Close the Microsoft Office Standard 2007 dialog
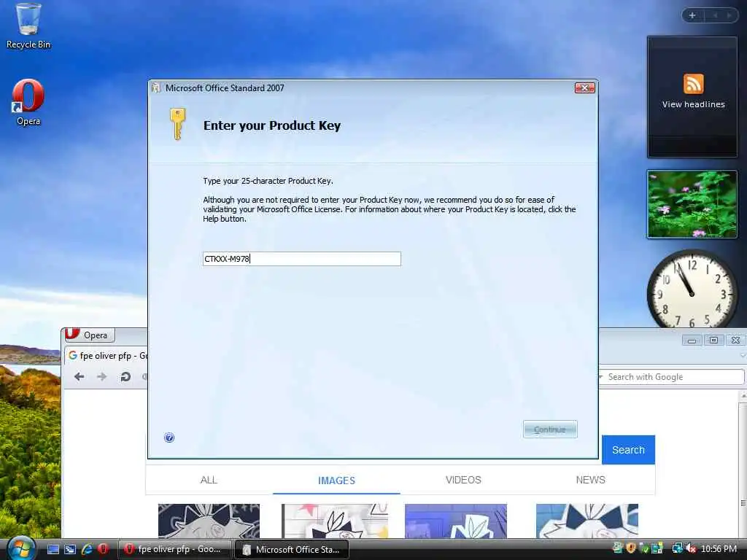This screenshot has height=560, width=747. coord(584,87)
